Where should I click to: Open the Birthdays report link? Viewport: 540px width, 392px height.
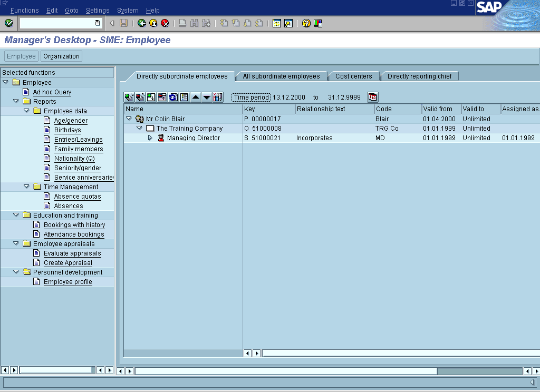pos(67,130)
